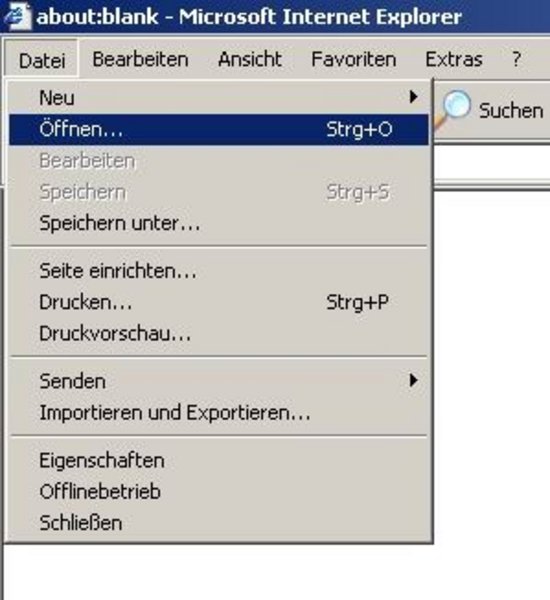Open the Ansicht menu
The image size is (550, 600).
click(250, 60)
